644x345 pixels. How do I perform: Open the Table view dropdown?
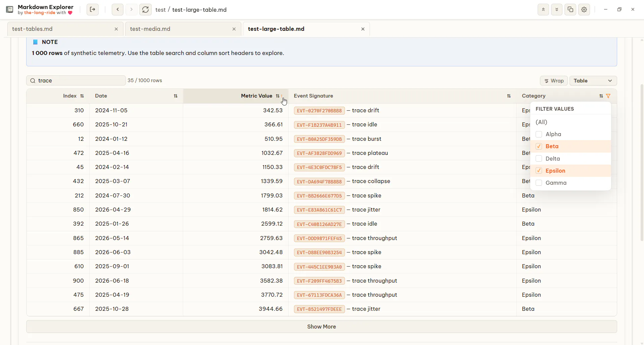click(593, 81)
